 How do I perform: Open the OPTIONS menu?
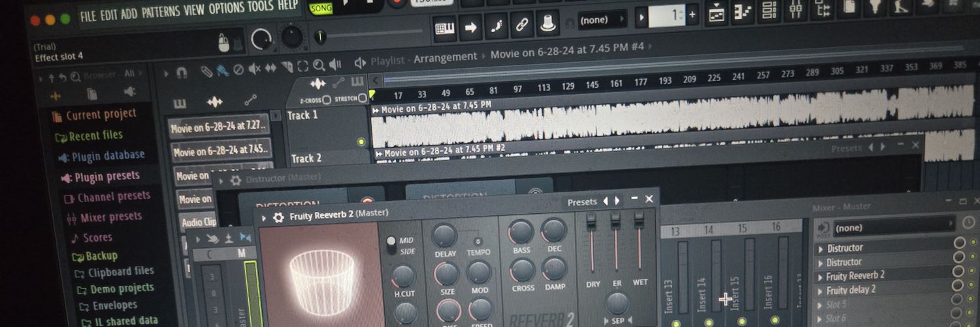(x=227, y=8)
